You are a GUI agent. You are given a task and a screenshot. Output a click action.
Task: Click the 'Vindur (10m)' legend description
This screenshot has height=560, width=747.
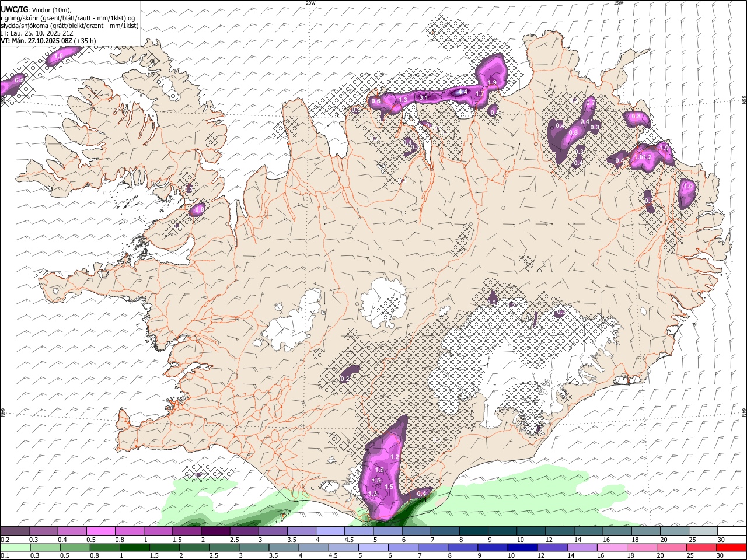click(50, 10)
